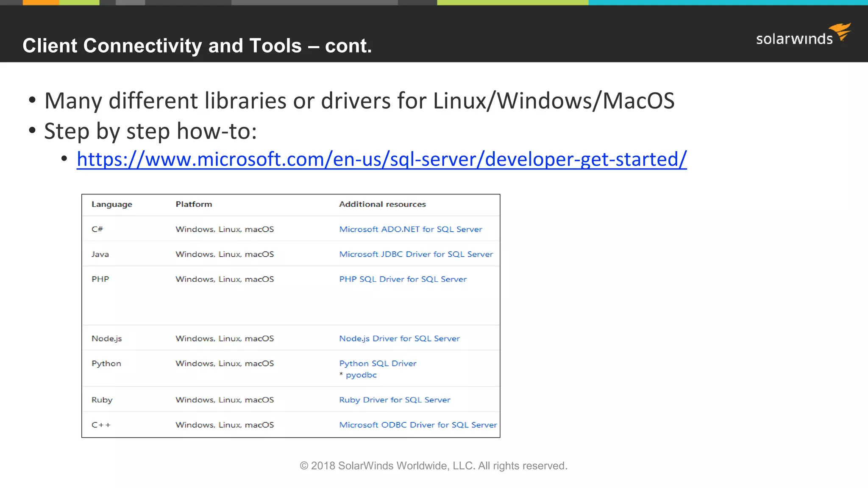Open Microsoft JDBC Driver for SQL Server link
This screenshot has width=868, height=488.
(x=416, y=254)
